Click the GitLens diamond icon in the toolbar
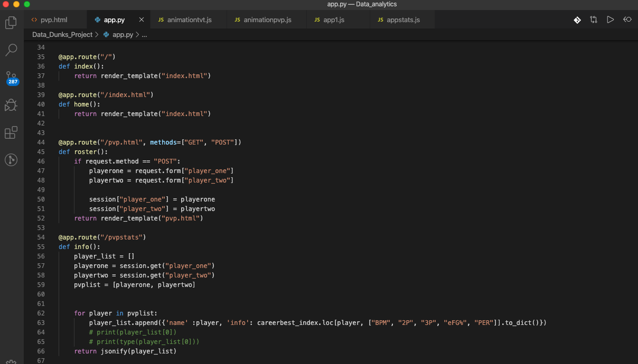 click(577, 20)
